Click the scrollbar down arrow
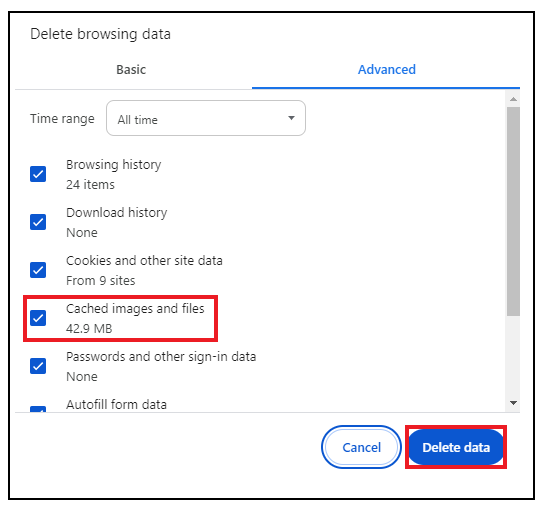Viewport: 545px width, 509px height. coord(513,403)
